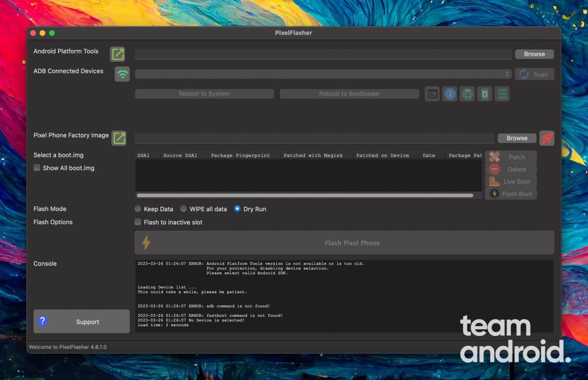
Task: Click the boot.img table horizontal scrollbar
Action: pyautogui.click(x=305, y=195)
